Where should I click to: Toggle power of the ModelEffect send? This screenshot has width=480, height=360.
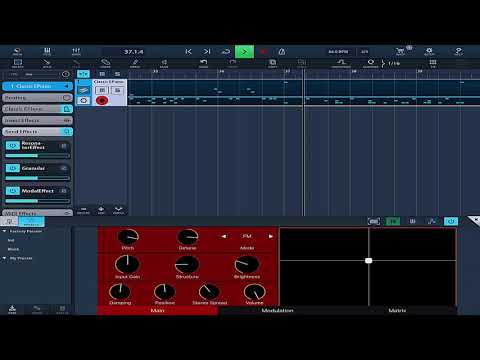pos(13,191)
